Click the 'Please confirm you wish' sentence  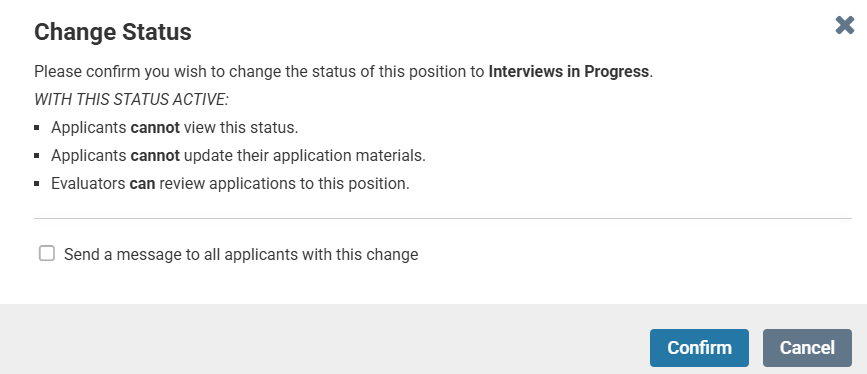(343, 72)
